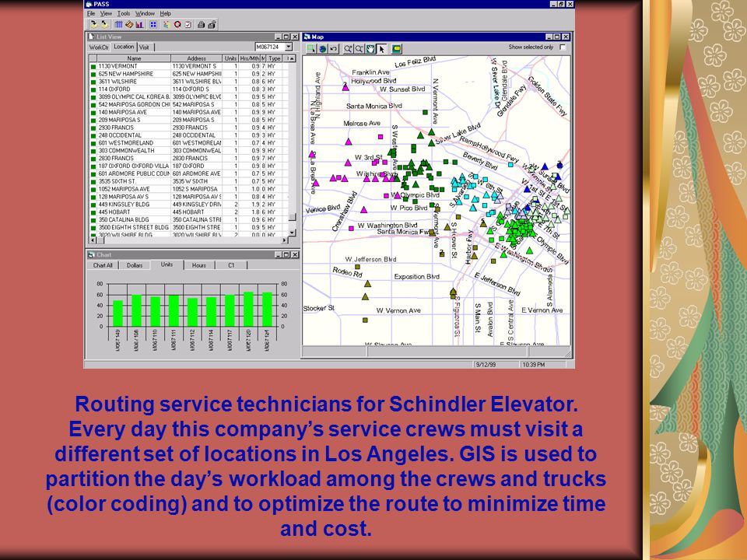The width and height of the screenshot is (747, 560).
Task: Switch to the Visit tab
Action: (145, 47)
